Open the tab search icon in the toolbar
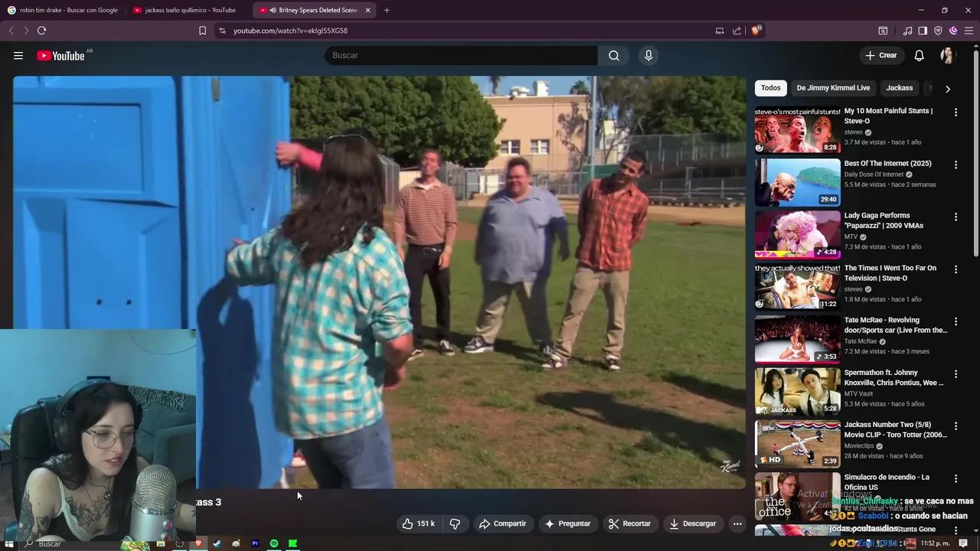 (883, 31)
